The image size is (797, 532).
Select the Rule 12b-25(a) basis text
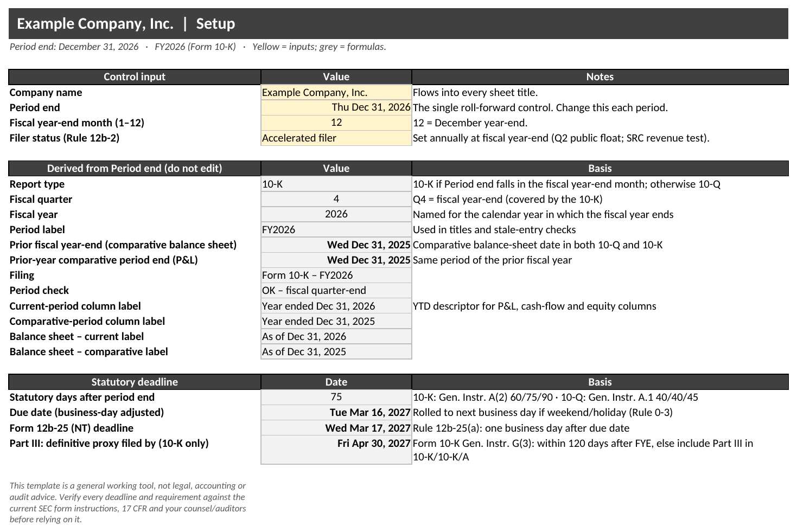coord(521,428)
